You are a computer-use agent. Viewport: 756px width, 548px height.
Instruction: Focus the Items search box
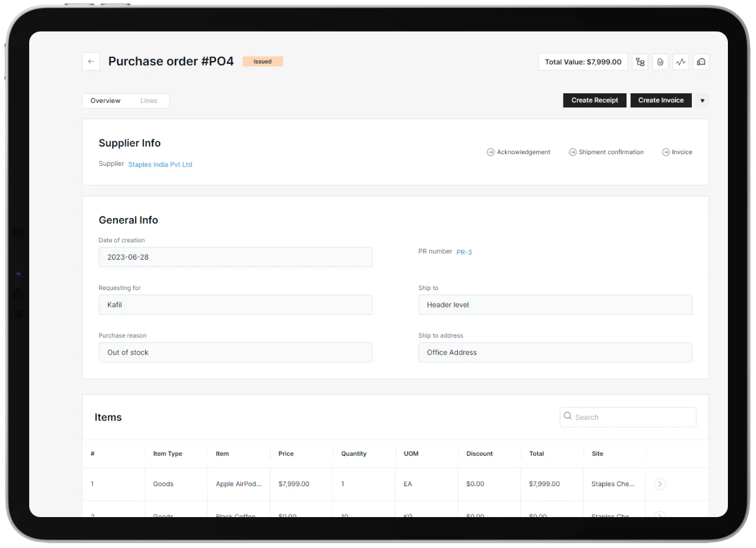[628, 417]
